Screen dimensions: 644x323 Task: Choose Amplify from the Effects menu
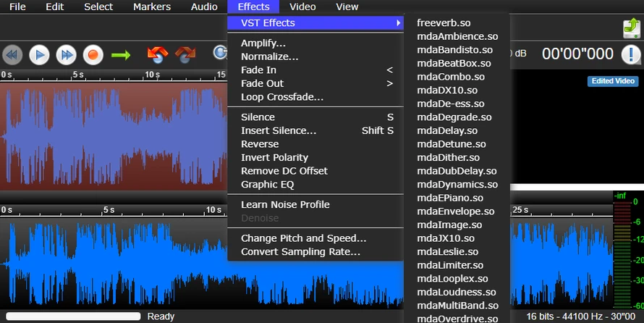pyautogui.click(x=263, y=43)
